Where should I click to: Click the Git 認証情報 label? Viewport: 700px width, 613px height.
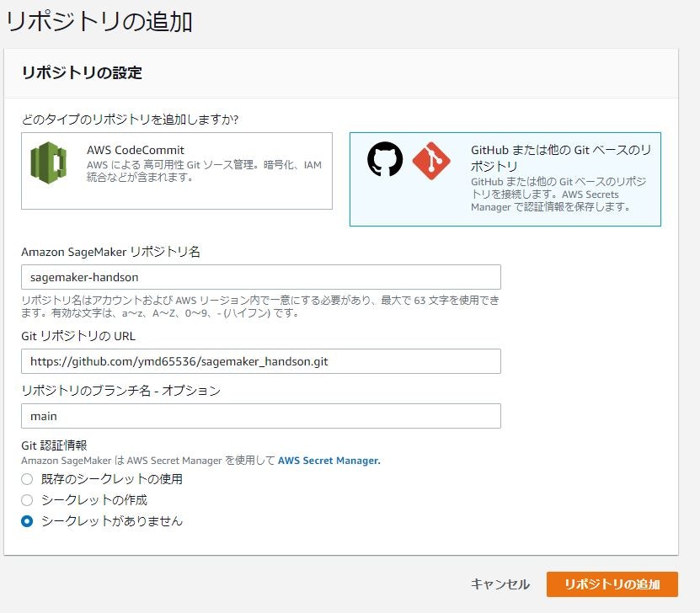(x=54, y=445)
